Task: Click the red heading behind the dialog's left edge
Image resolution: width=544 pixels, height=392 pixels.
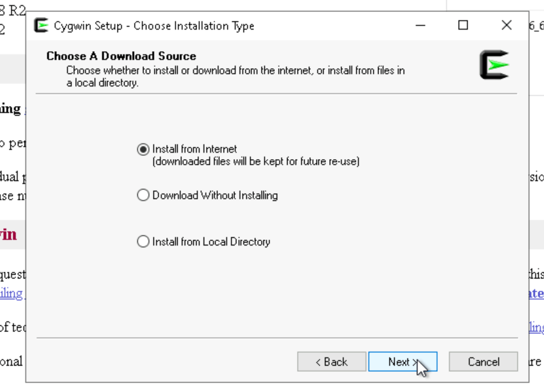Action: click(x=9, y=234)
